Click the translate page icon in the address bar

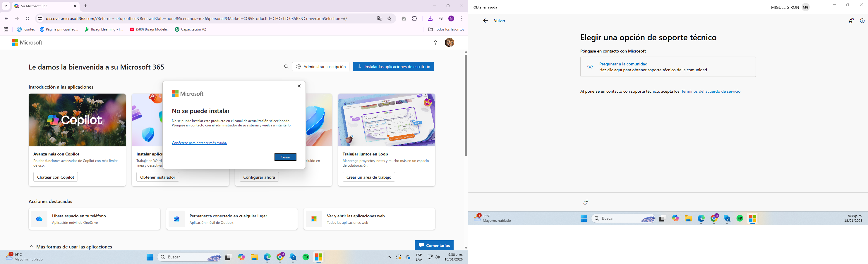click(x=380, y=18)
